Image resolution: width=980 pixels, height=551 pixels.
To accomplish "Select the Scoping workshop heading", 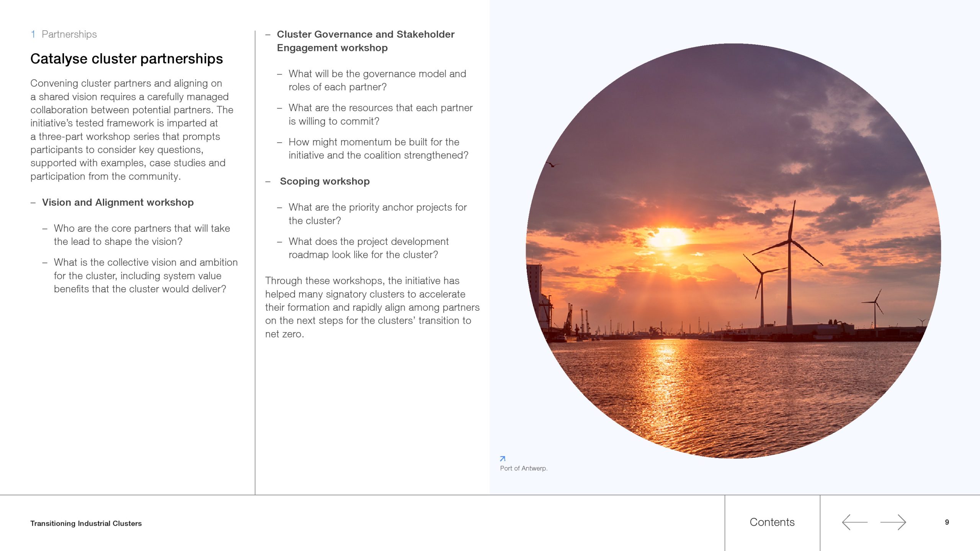I will tap(324, 181).
